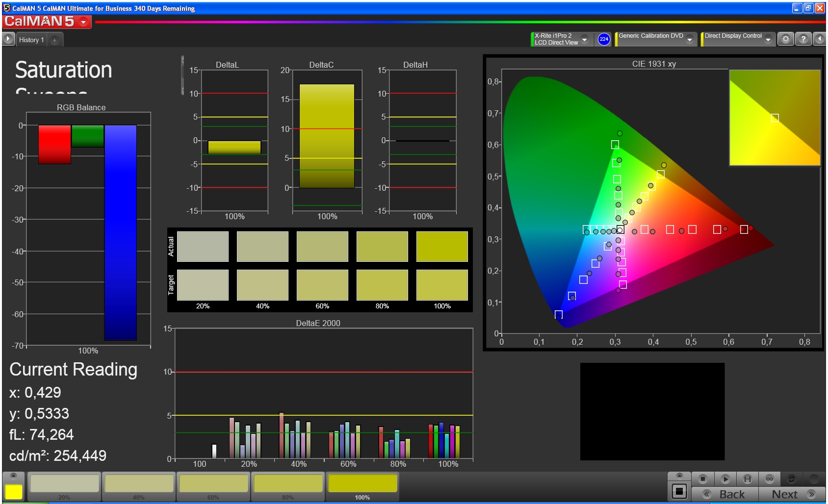Click the help question mark icon
This screenshot has width=828, height=504.
pos(803,39)
